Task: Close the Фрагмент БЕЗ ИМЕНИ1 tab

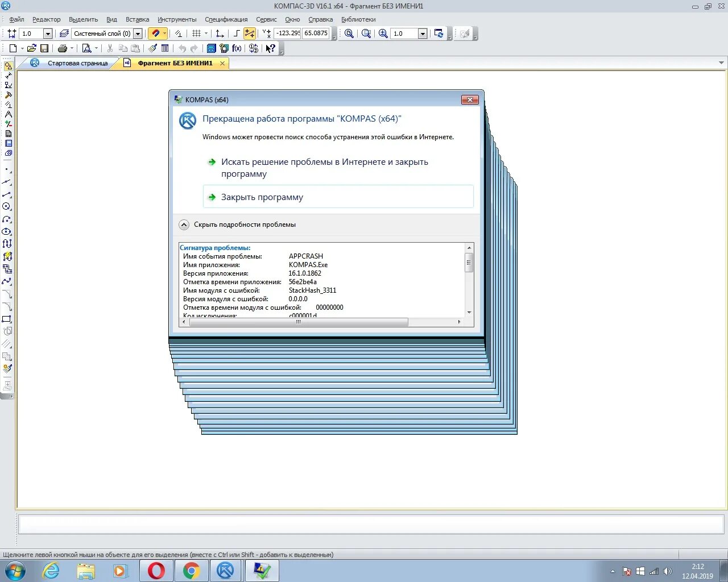Action: tap(222, 63)
